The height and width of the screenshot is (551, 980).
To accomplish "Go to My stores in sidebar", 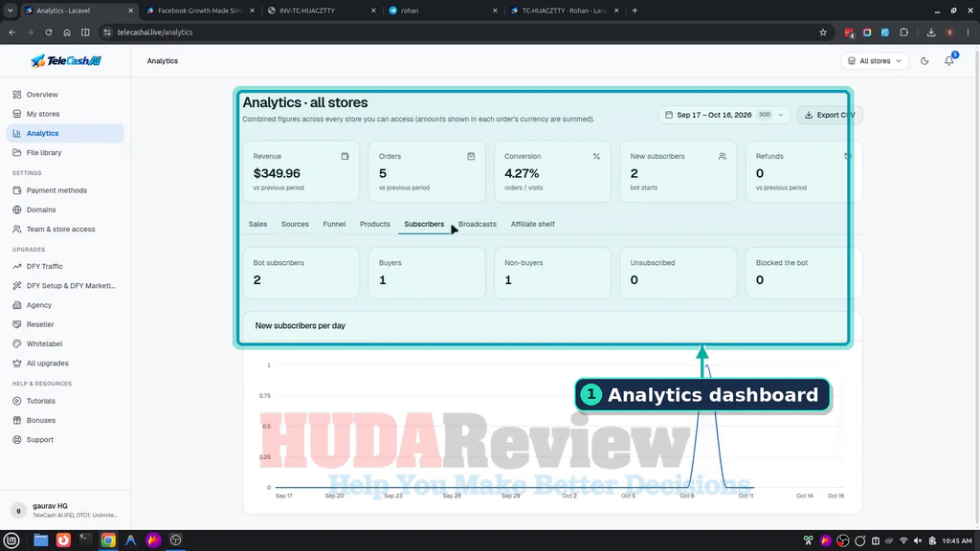I will [x=65, y=114].
